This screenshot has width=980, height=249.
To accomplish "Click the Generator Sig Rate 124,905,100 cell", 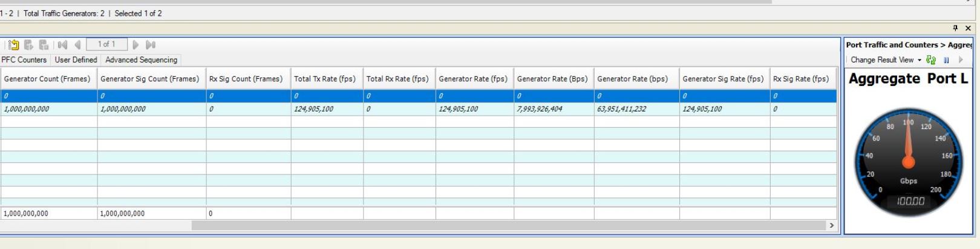I will coord(725,109).
